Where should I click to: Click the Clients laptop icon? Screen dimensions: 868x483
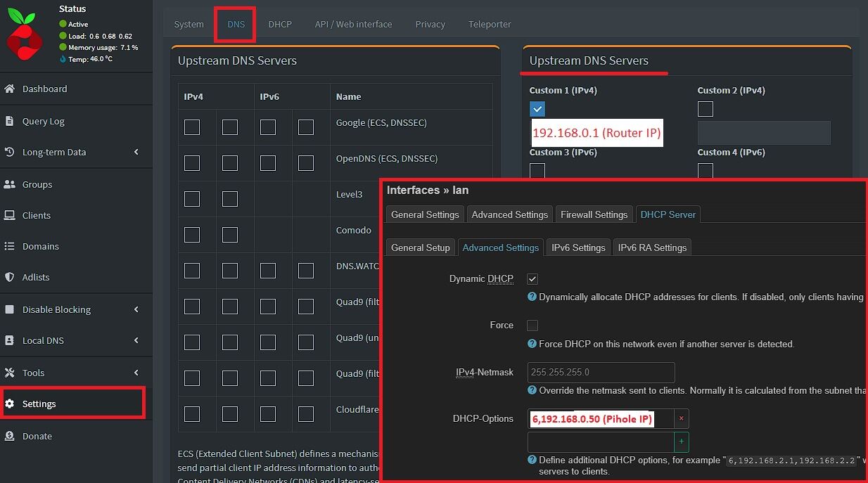(x=10, y=215)
